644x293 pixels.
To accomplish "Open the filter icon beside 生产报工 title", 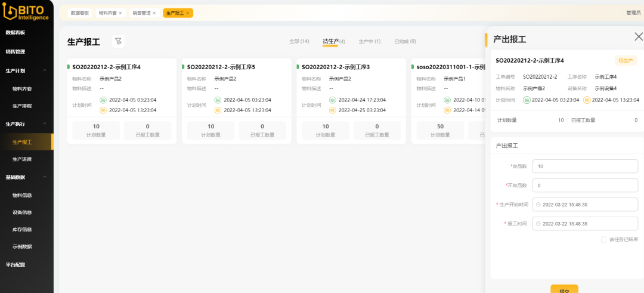I will (118, 41).
